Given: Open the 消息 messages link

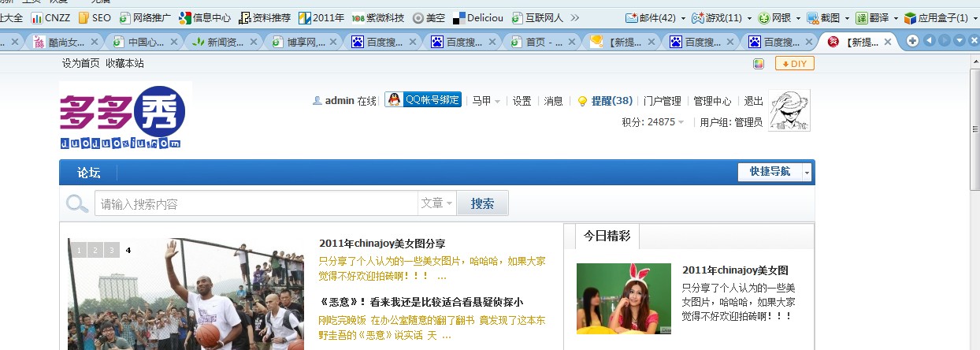Looking at the screenshot, I should pyautogui.click(x=554, y=101).
